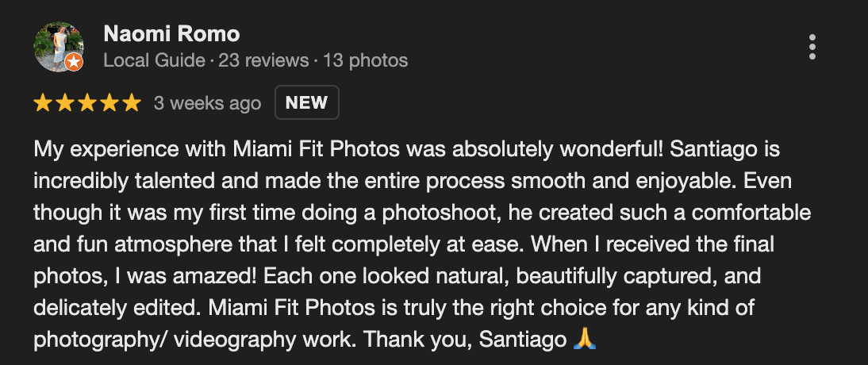Click the fifth yellow rating star

coord(131,103)
